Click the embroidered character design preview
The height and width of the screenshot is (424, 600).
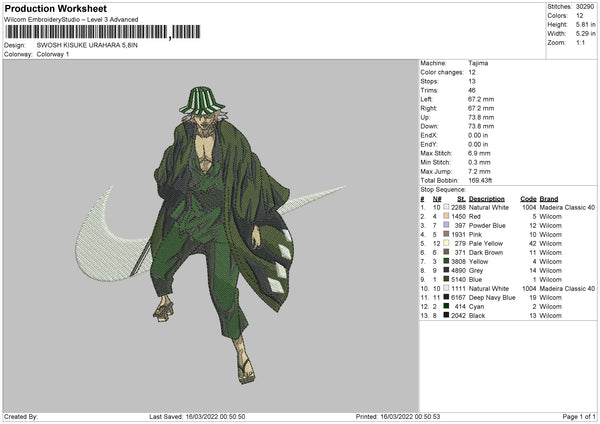[x=211, y=235]
